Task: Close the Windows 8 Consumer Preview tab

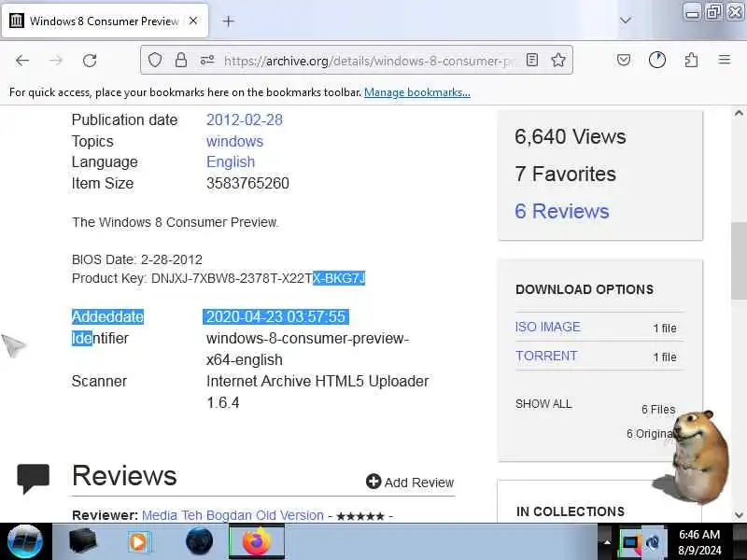Action: click(x=193, y=21)
